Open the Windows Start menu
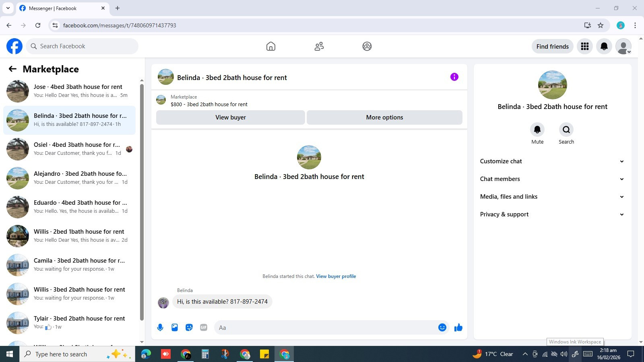This screenshot has width=644, height=362. coord(10,354)
